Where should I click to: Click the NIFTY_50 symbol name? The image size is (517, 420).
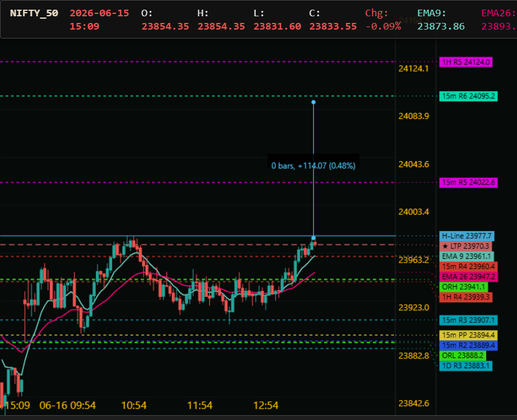(34, 13)
